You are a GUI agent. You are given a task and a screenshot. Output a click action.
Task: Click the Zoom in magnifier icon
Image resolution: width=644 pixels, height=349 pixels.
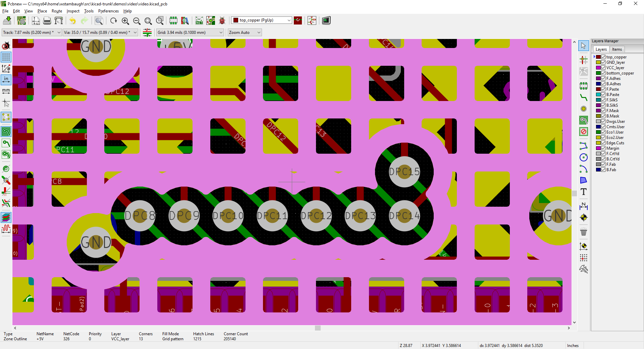tap(125, 21)
